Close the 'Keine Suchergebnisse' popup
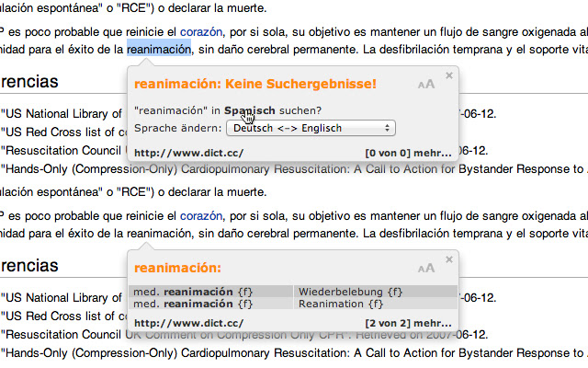 pos(448,75)
